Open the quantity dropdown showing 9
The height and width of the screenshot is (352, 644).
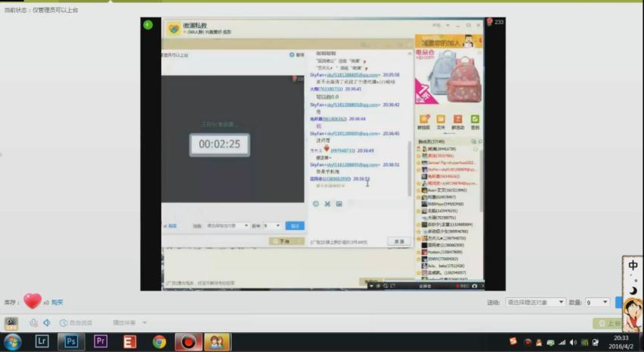pos(598,302)
